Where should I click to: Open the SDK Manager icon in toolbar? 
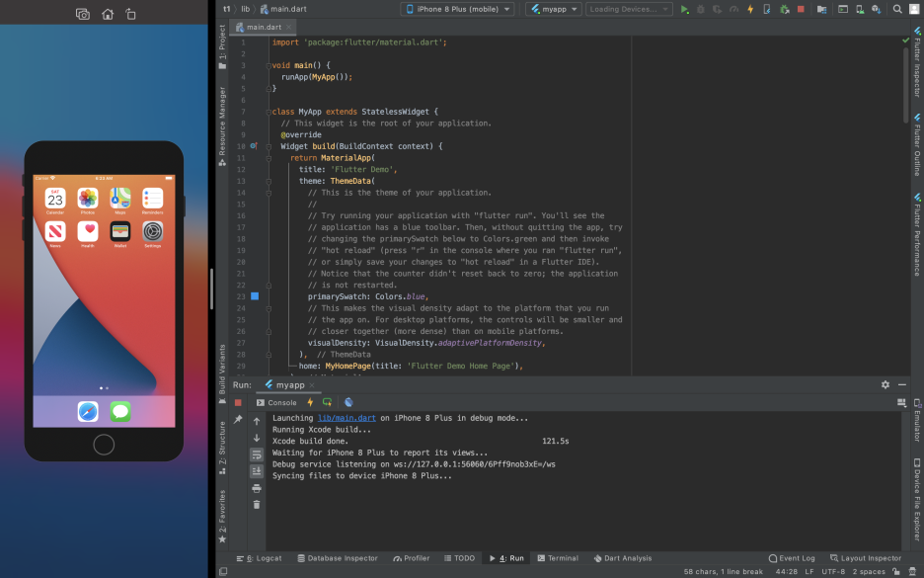coord(877,9)
